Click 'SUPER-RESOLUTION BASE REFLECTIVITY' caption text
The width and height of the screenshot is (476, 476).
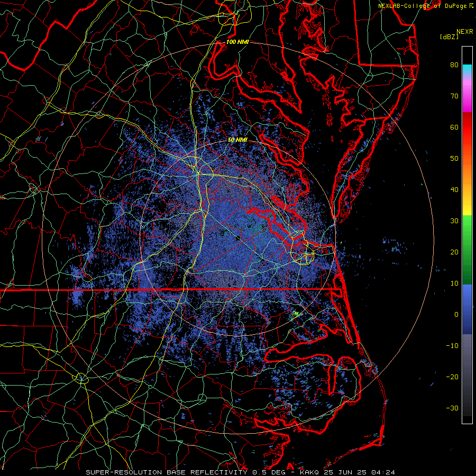pyautogui.click(x=167, y=472)
